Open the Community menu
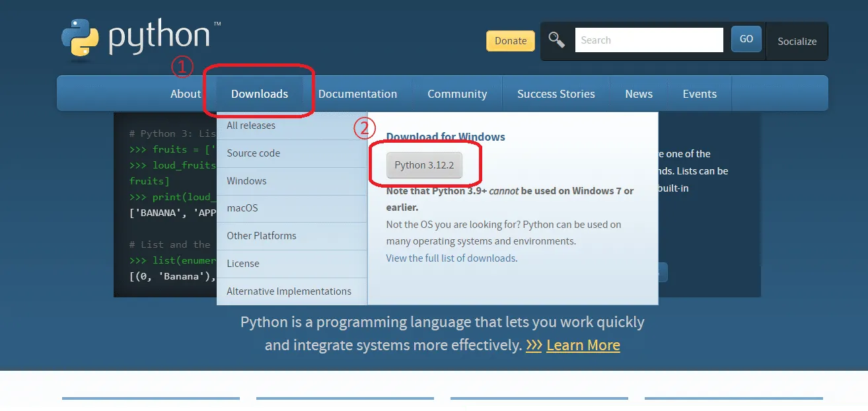The height and width of the screenshot is (411, 868). 457,94
